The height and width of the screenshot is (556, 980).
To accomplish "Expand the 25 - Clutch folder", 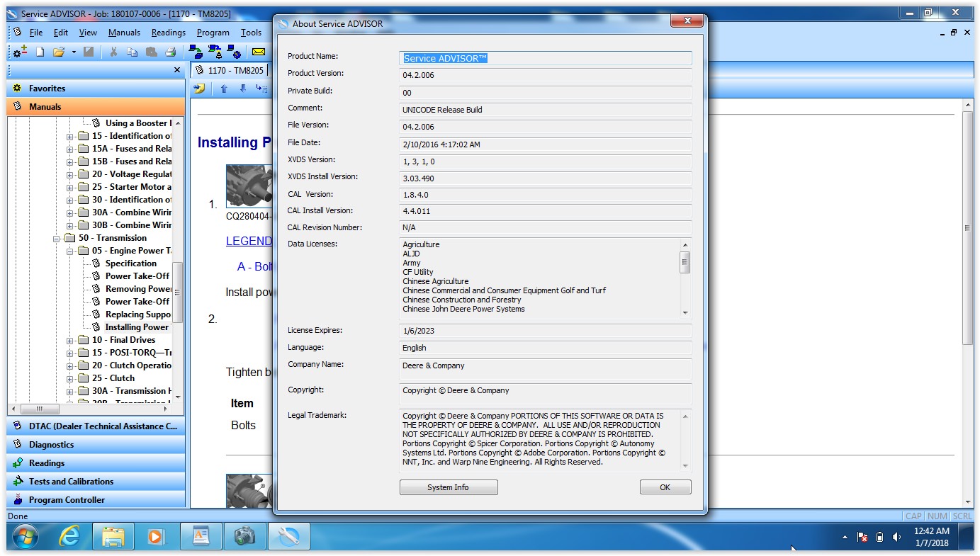I will point(70,378).
